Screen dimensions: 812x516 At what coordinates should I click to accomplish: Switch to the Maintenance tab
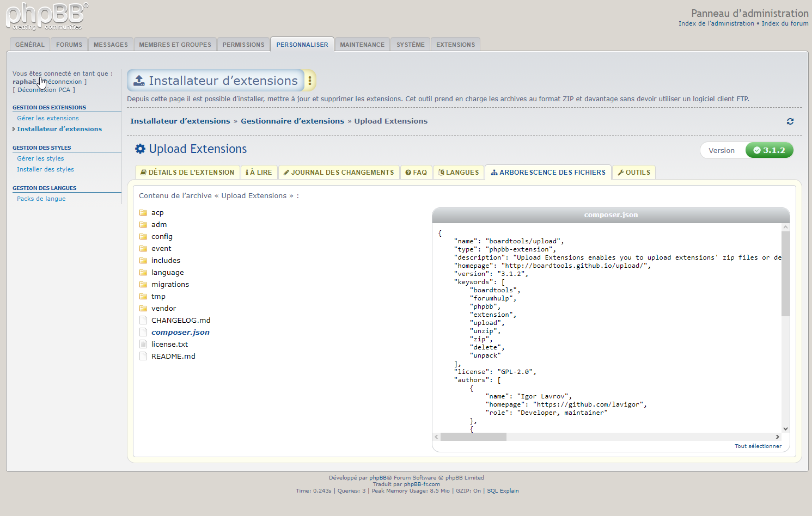tap(362, 45)
